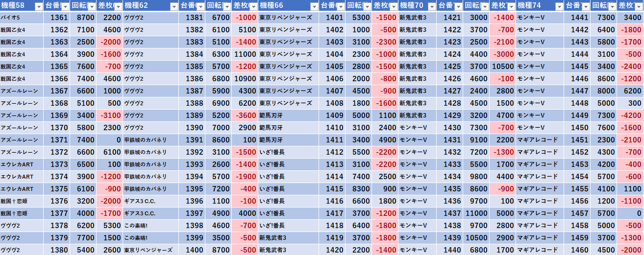Open 差枚 filter dropdown in 機種70 group
This screenshot has height=255, width=644.
tap(511, 6)
